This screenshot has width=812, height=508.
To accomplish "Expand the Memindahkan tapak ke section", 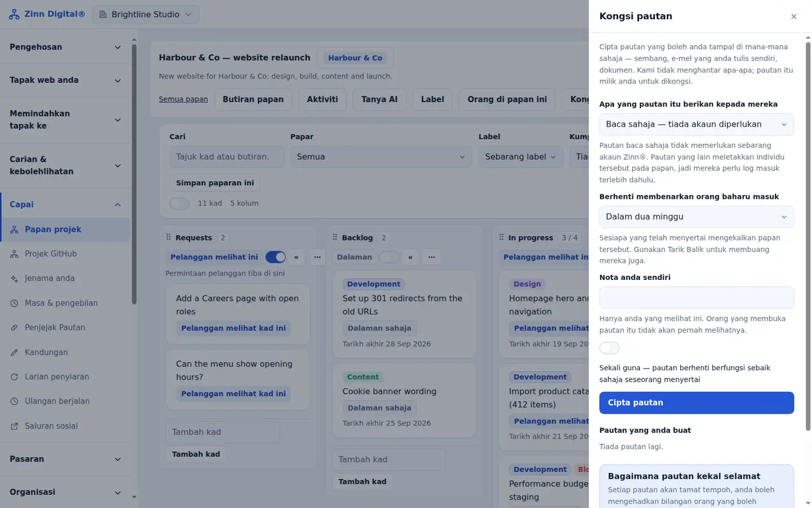I will [x=65, y=120].
